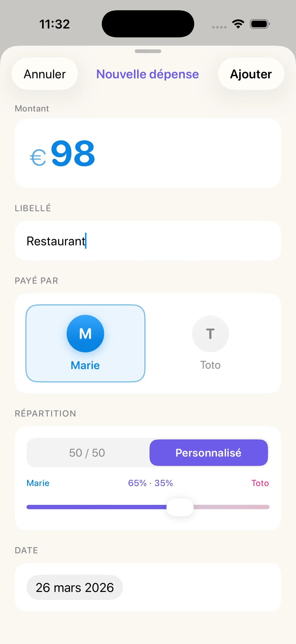
Task: Tap Marie's blue M avatar
Action: coord(85,334)
